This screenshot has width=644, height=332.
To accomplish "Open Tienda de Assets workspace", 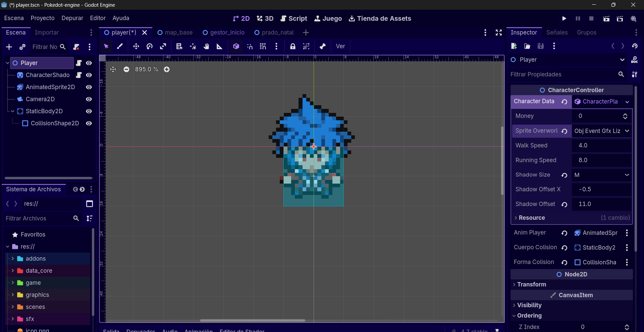I will tap(380, 18).
